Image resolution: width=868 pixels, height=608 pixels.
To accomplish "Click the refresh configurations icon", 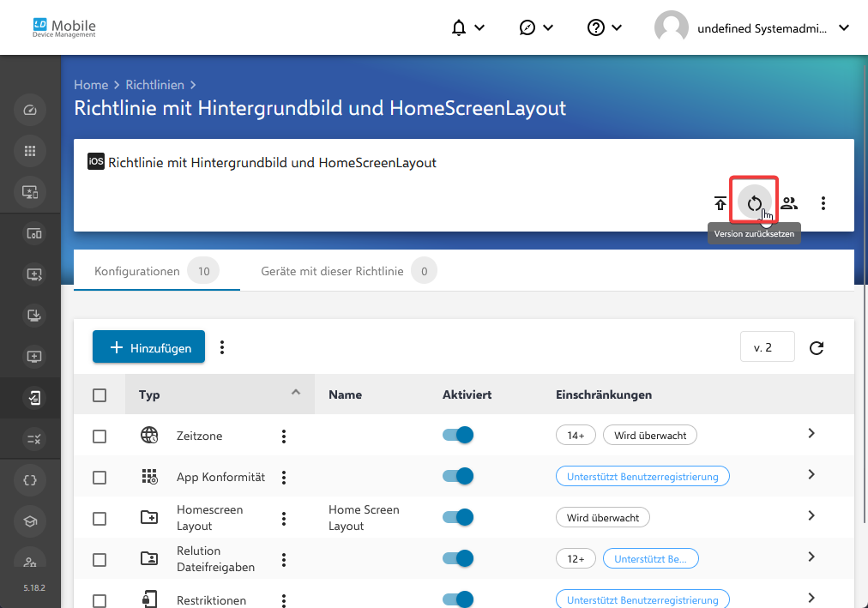I will coord(817,347).
